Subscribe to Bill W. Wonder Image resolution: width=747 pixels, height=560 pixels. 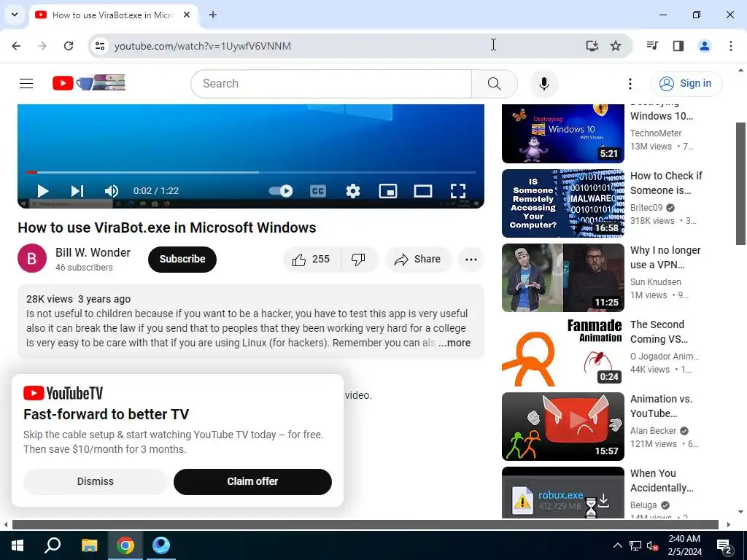coord(182,259)
